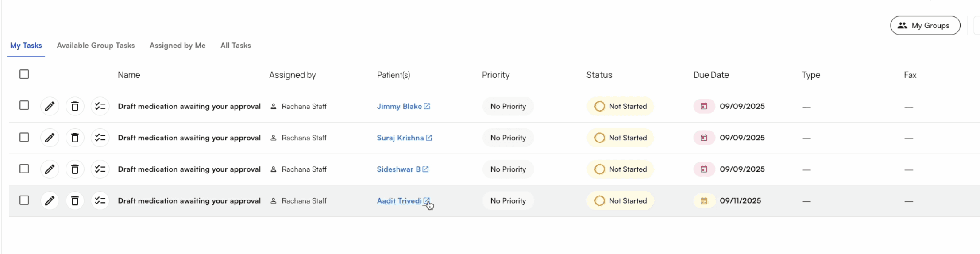Click the Due Date column header
The height and width of the screenshot is (254, 980).
[711, 75]
